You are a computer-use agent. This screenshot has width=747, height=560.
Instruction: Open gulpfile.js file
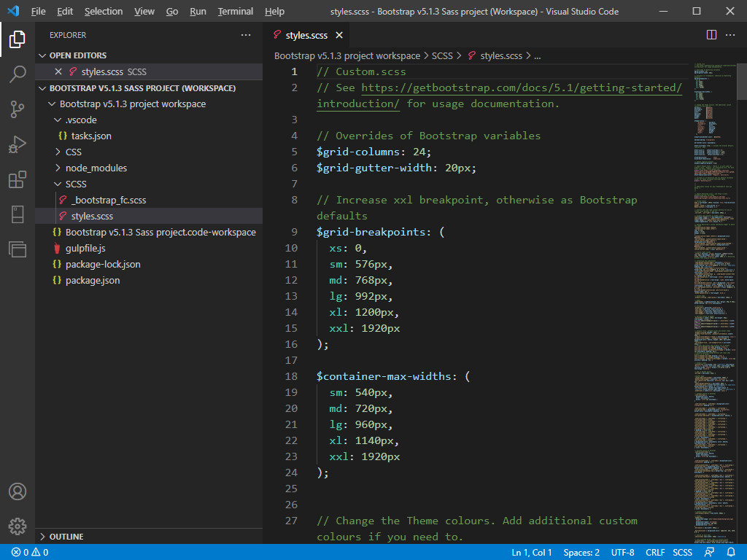[150, 248]
